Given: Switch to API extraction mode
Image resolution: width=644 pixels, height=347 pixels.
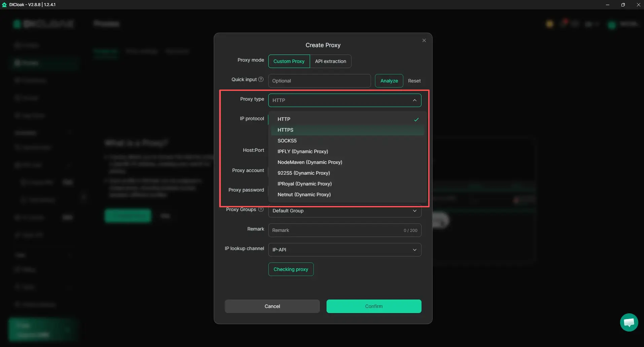Looking at the screenshot, I should [330, 61].
